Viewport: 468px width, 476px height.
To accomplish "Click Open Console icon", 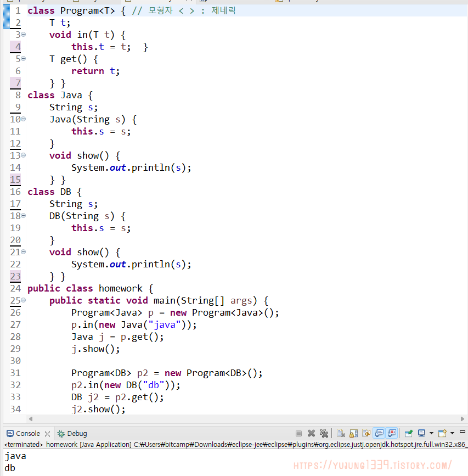I will (442, 433).
